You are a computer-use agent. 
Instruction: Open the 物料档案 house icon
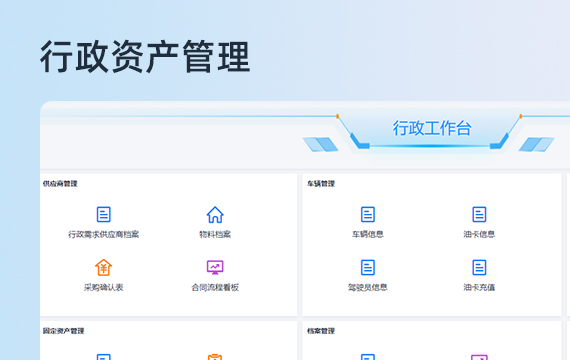click(215, 215)
